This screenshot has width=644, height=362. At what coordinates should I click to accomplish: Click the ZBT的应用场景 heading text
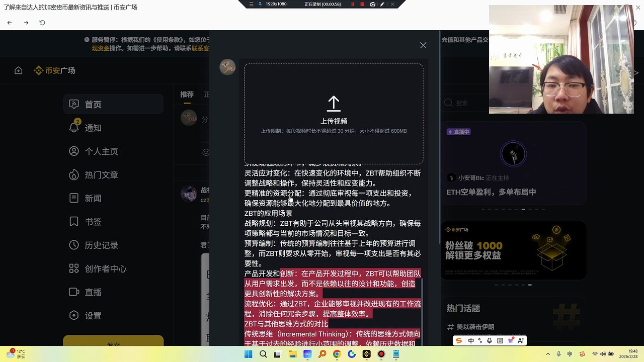[268, 213]
